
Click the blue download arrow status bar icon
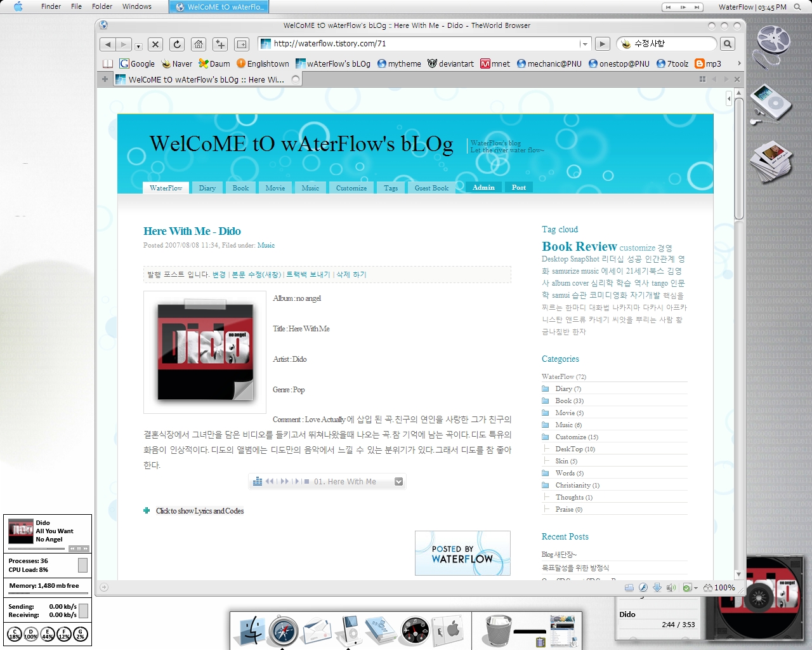pyautogui.click(x=657, y=588)
